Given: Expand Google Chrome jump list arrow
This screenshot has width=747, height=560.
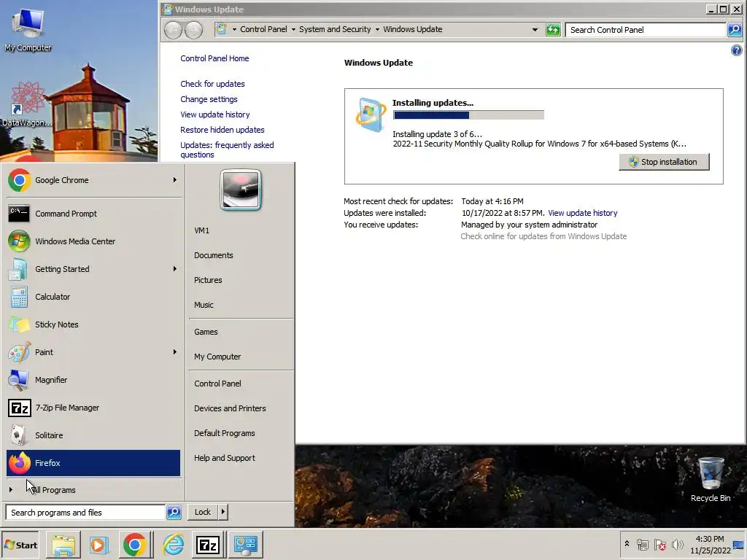Looking at the screenshot, I should (x=175, y=180).
